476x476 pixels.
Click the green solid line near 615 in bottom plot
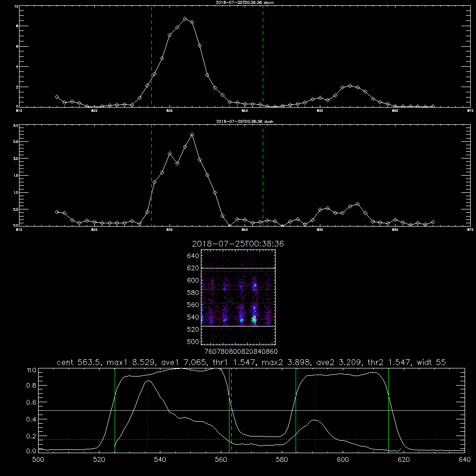click(388, 410)
